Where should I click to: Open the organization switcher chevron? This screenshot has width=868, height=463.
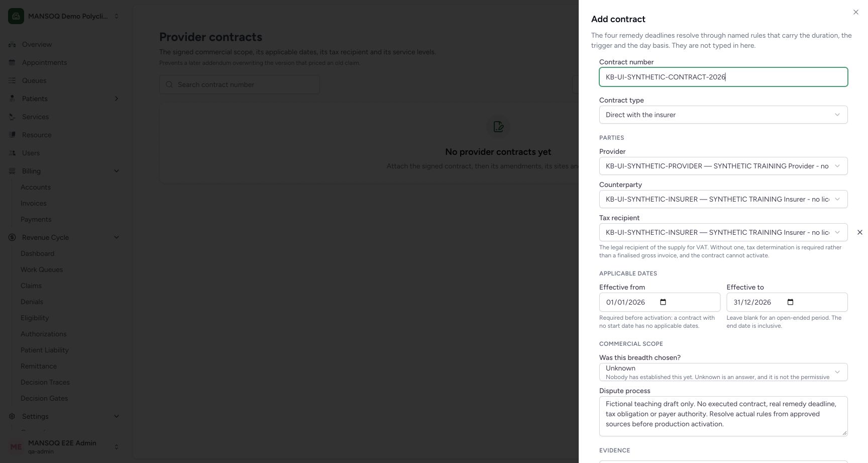click(117, 16)
